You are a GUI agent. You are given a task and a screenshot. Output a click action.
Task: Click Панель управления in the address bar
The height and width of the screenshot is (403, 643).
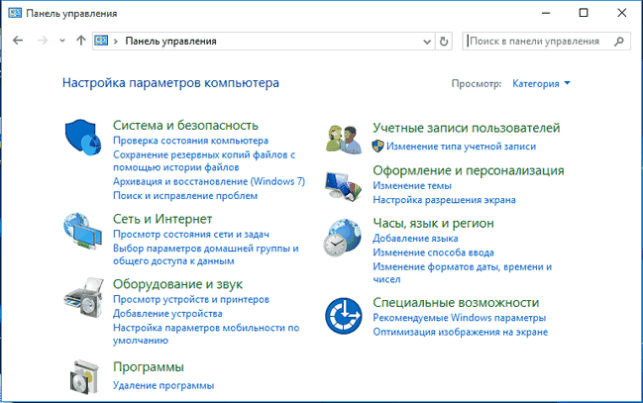coord(171,41)
